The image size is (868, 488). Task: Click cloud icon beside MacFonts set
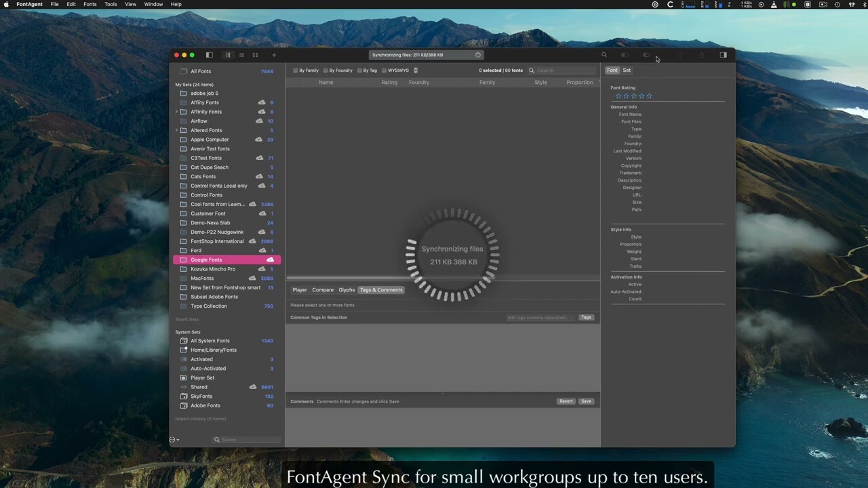pyautogui.click(x=252, y=278)
